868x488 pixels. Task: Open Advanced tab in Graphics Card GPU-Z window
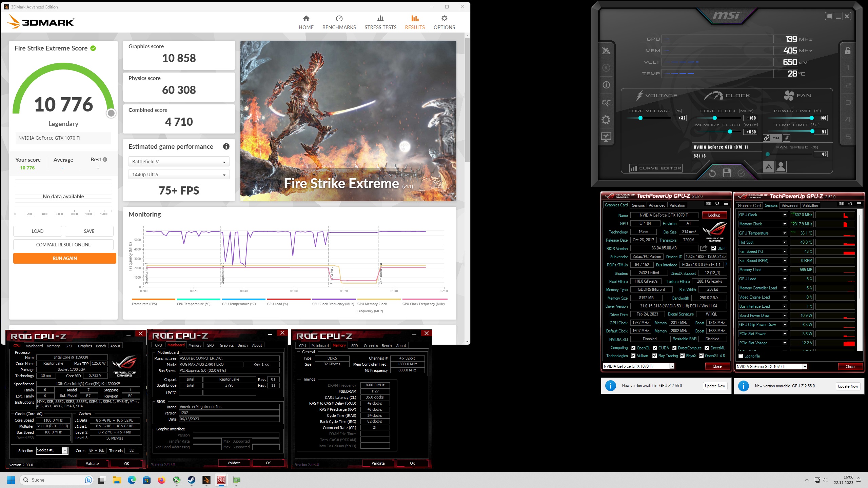tap(657, 205)
